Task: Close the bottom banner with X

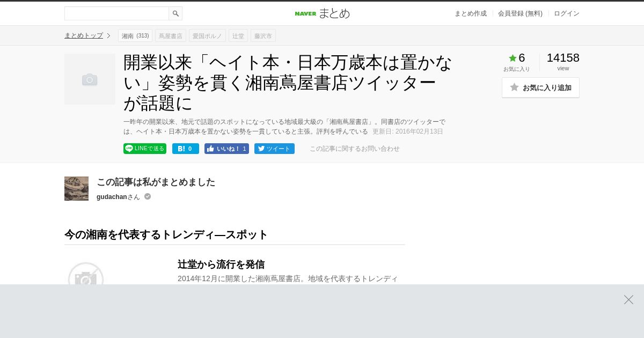Action: tap(628, 299)
